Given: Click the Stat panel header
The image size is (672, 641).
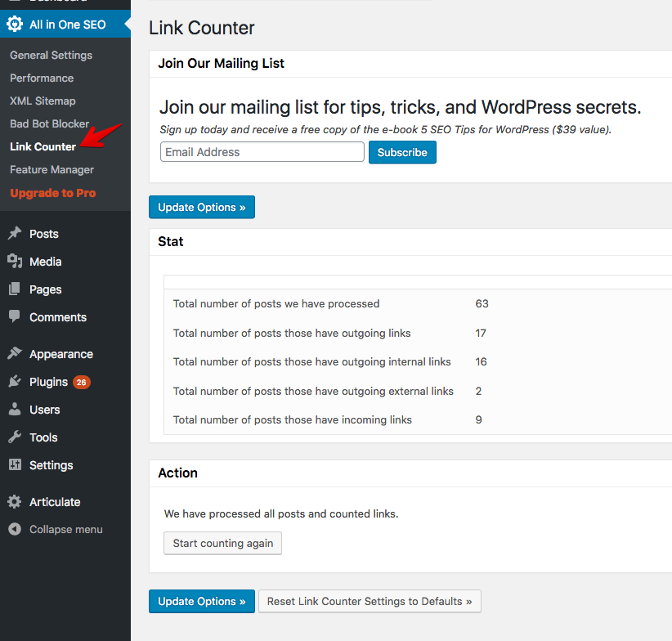Looking at the screenshot, I should 171,242.
